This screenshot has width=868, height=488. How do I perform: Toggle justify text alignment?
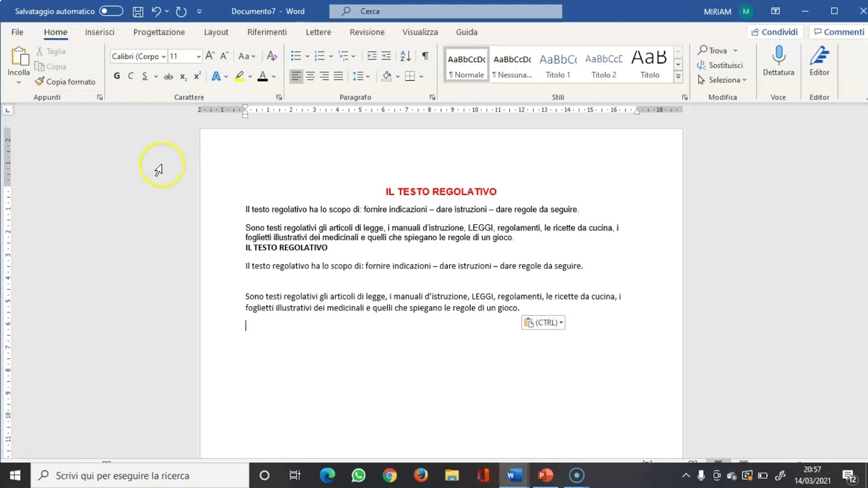338,76
